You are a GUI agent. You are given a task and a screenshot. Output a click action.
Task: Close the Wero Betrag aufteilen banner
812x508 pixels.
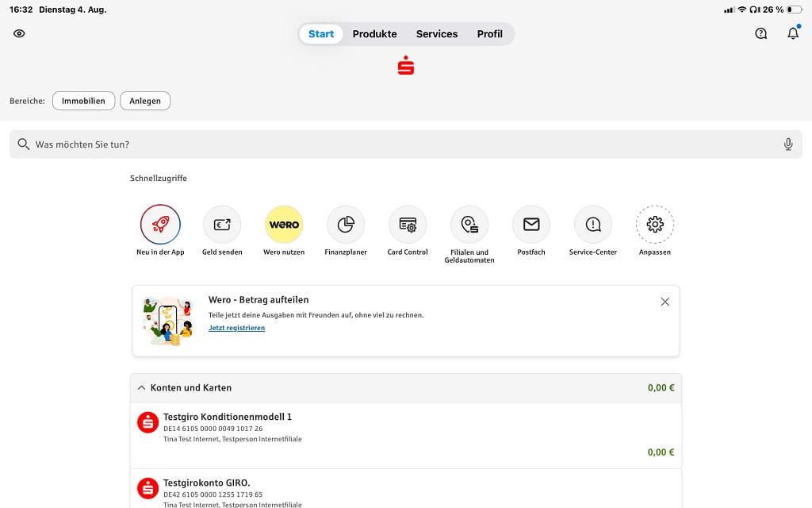[x=665, y=302]
